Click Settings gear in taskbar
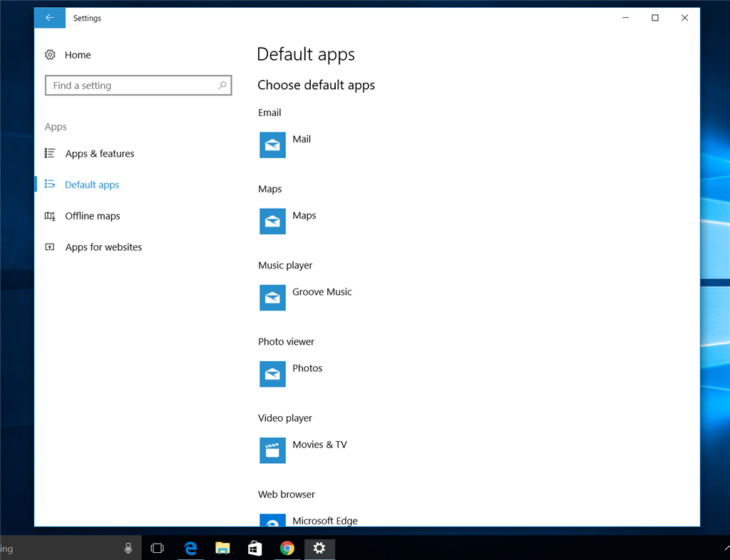Image resolution: width=730 pixels, height=560 pixels. pos(319,548)
